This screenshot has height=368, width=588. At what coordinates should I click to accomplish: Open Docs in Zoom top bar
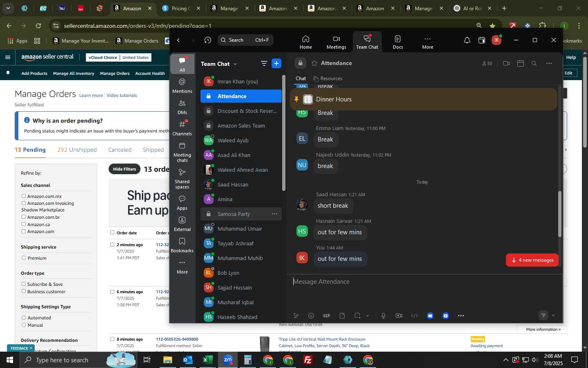coord(398,42)
